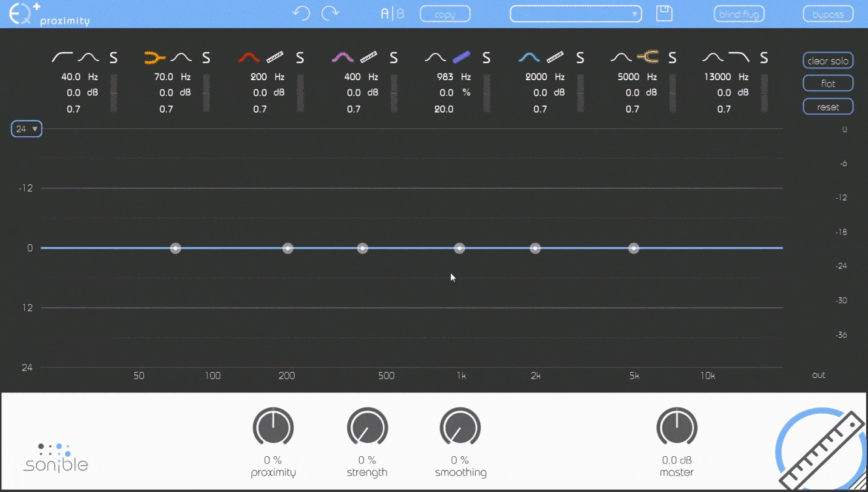Click the proximity knob

[273, 428]
